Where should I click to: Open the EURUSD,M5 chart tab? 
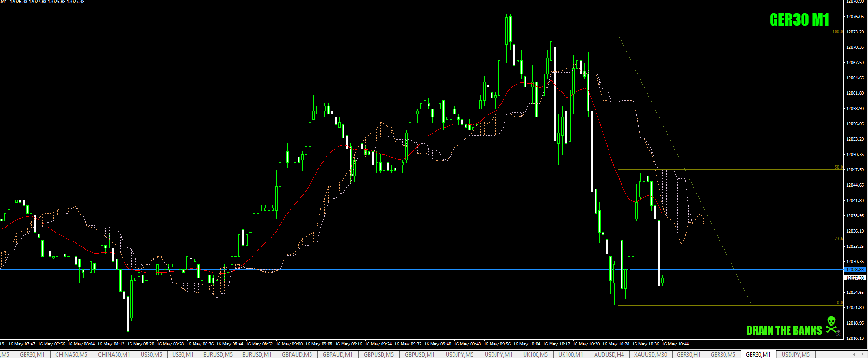pos(218,355)
